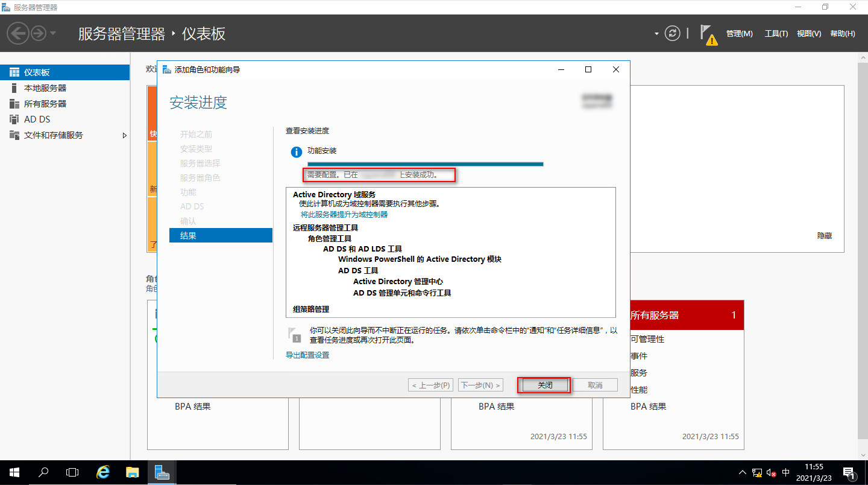Click 事件 in 所有服务器 tile
Screen dimensions: 868x485
(x=639, y=356)
